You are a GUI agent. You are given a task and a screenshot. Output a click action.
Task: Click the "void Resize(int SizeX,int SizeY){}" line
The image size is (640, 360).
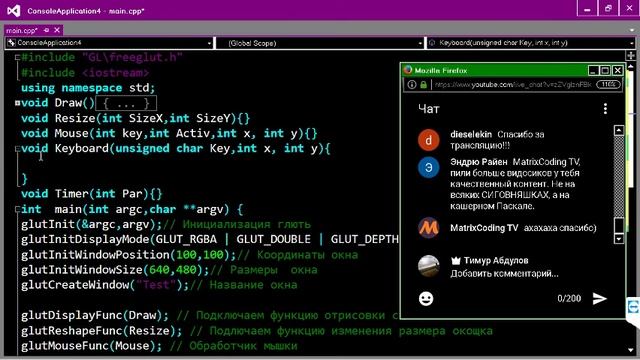[136, 118]
